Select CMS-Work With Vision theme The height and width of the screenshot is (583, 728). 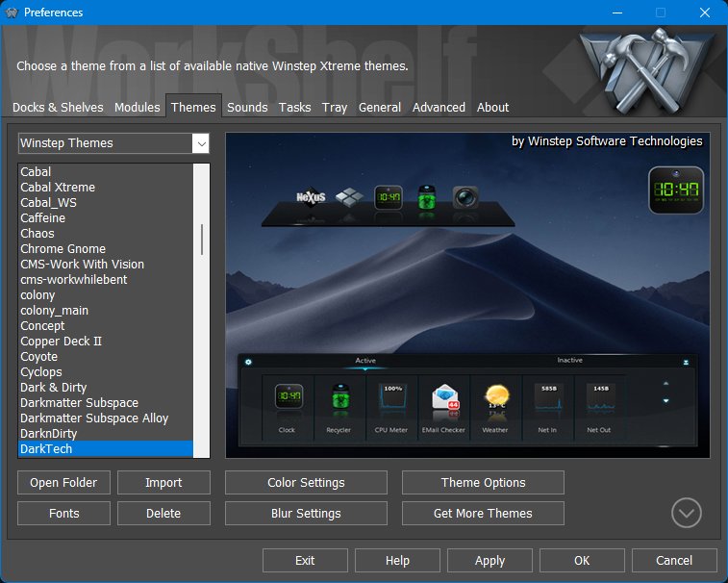point(106,264)
